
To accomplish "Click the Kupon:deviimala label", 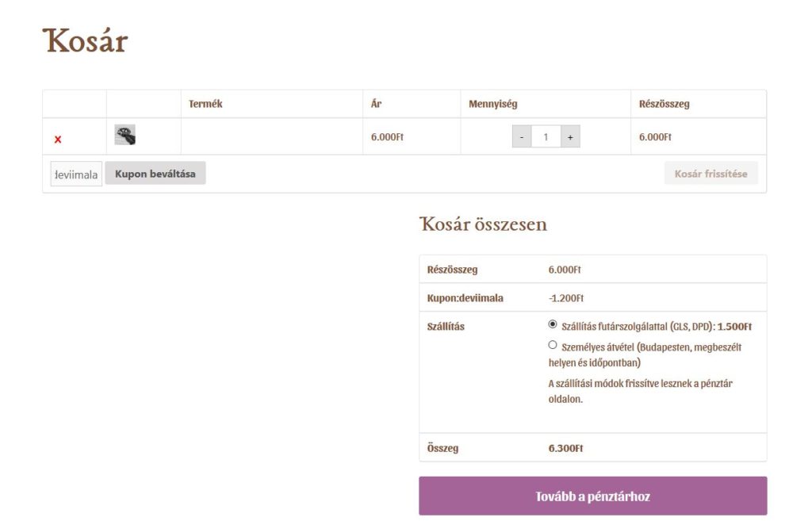I will (465, 297).
